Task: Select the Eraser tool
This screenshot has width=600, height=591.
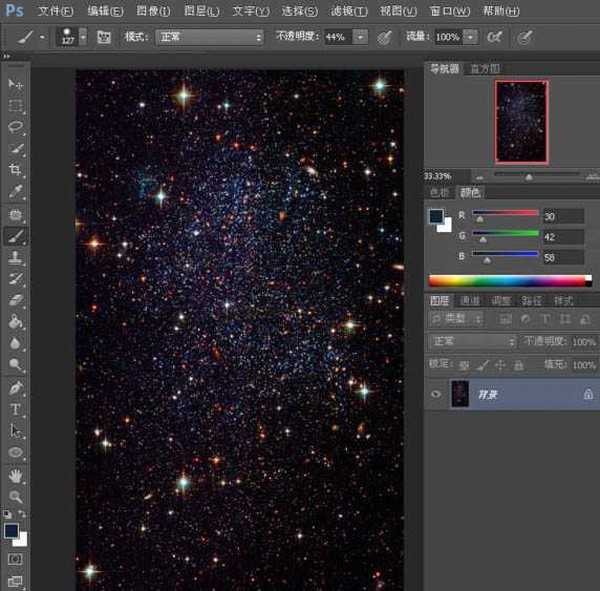Action: coord(16,299)
